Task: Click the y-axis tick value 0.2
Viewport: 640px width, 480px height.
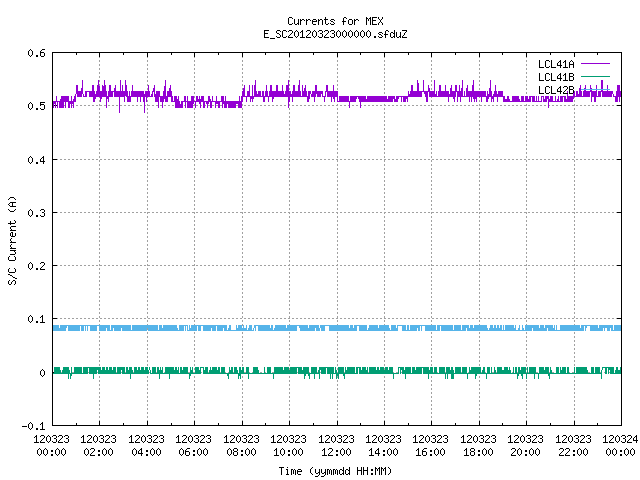Action: (x=36, y=266)
